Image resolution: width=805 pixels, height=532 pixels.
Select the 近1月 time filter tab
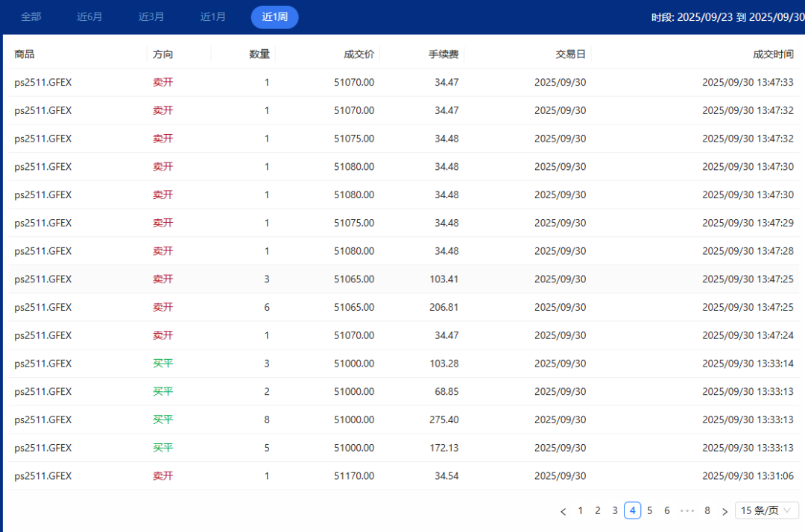[x=213, y=16]
